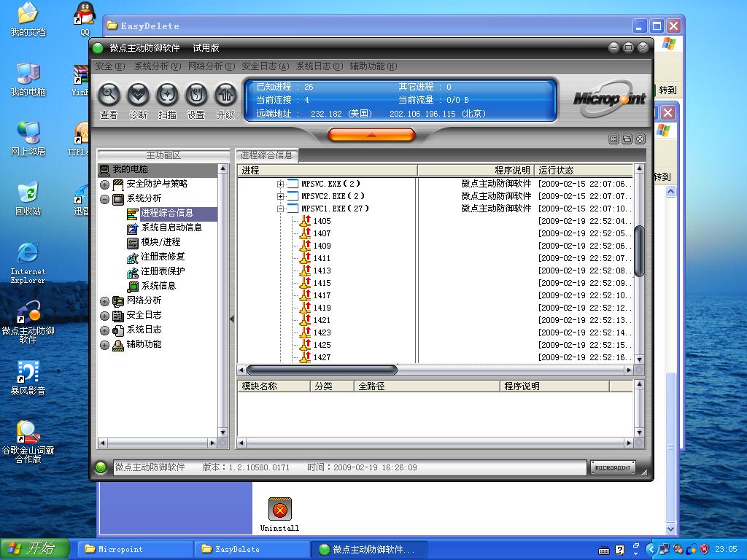Expand MPSVC2.EXE process node
Screen dimensions: 747x560
tap(281, 196)
